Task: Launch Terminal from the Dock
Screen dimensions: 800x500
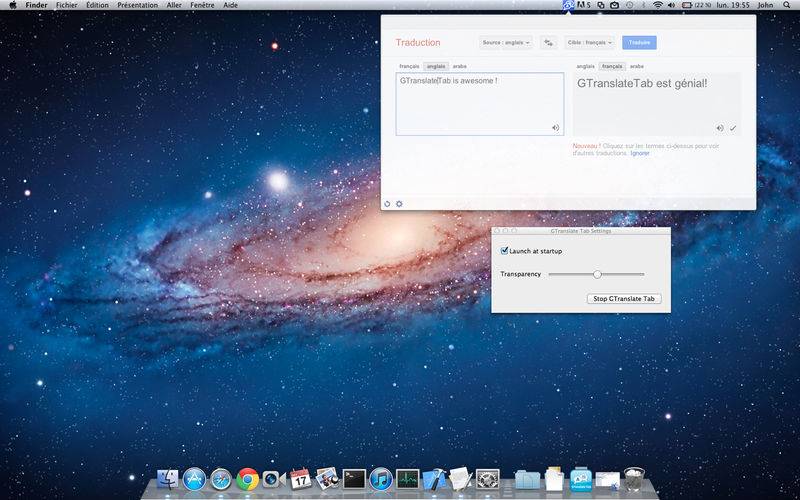Action: [x=354, y=479]
